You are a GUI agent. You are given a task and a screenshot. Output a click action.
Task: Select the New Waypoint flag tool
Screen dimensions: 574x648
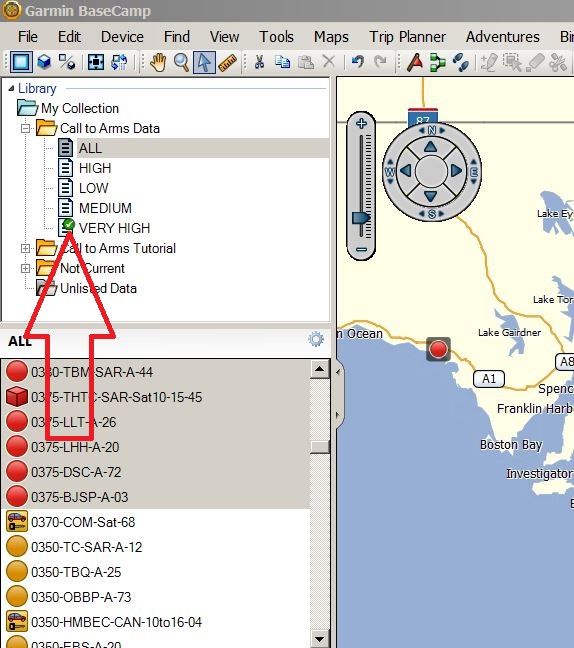(x=415, y=62)
